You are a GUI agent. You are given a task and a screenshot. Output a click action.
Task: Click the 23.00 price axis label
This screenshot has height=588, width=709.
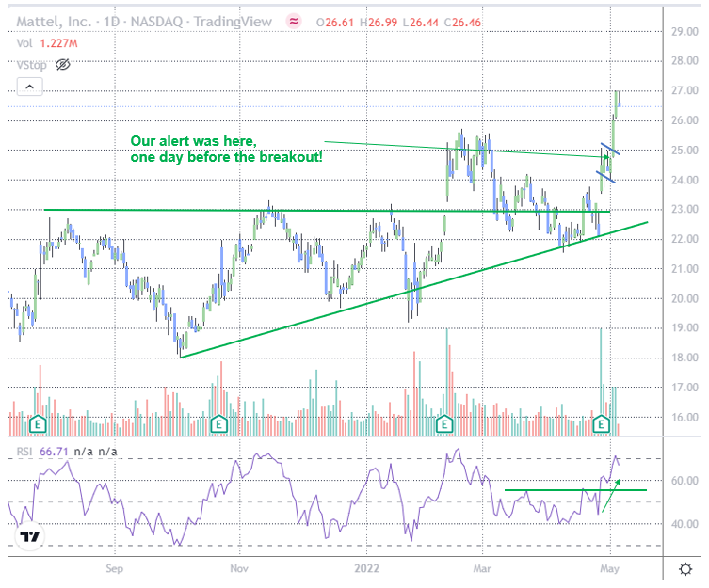click(x=685, y=210)
